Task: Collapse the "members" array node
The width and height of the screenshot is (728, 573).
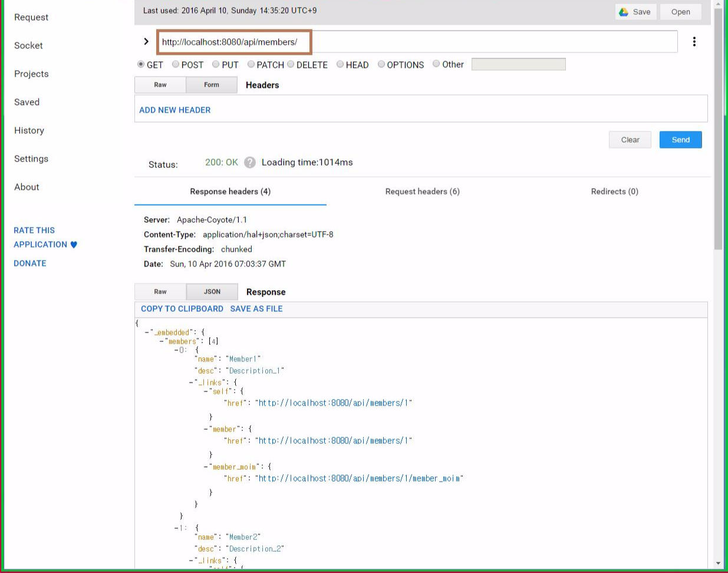Action: [x=162, y=341]
